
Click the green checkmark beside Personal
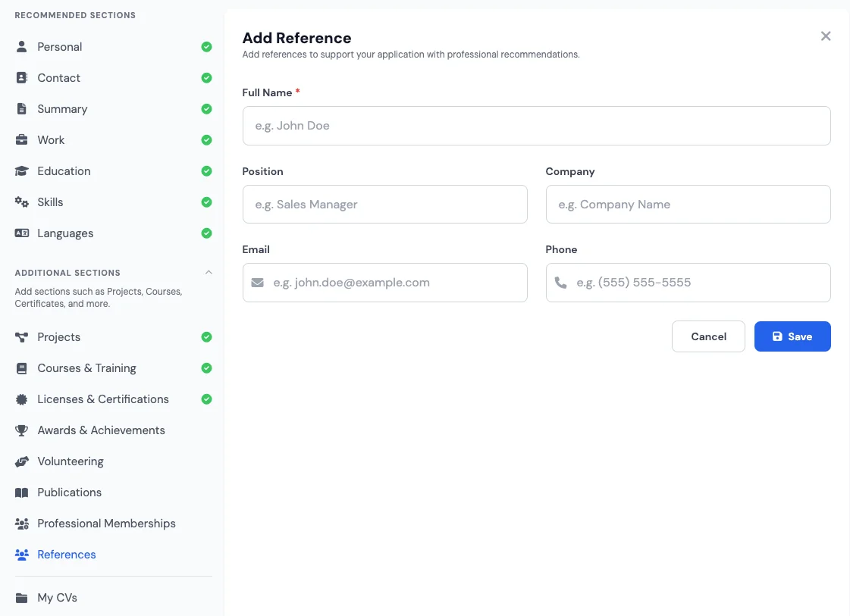point(206,46)
